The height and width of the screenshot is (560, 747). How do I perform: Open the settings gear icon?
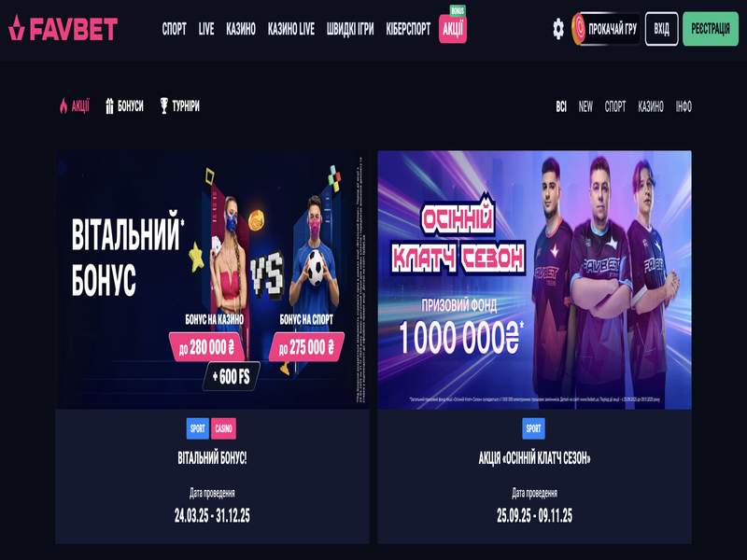click(x=558, y=29)
